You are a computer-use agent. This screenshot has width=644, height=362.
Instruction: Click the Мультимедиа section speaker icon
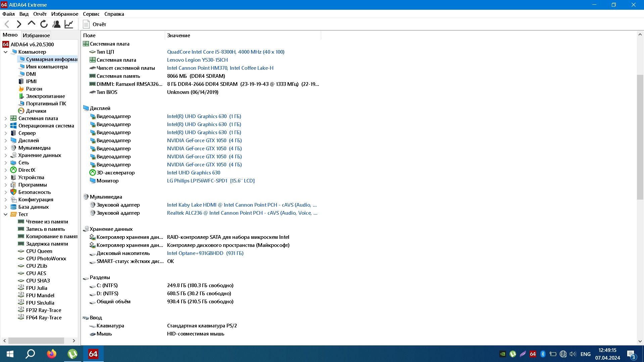86,197
